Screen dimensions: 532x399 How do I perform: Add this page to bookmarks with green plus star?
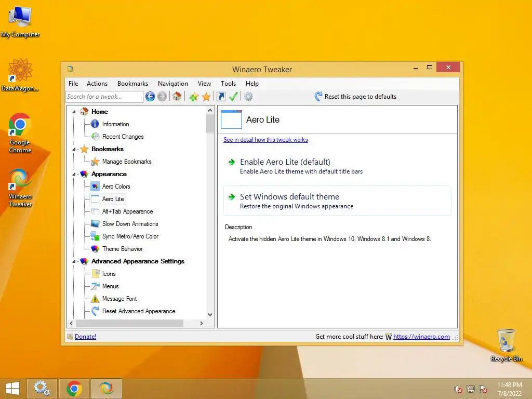[x=194, y=97]
